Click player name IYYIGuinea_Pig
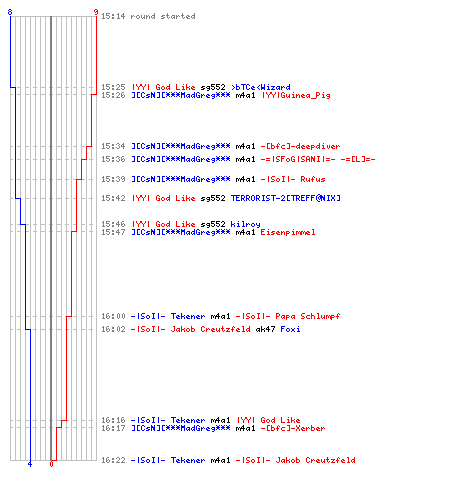The height and width of the screenshot is (500, 450). coord(296,95)
